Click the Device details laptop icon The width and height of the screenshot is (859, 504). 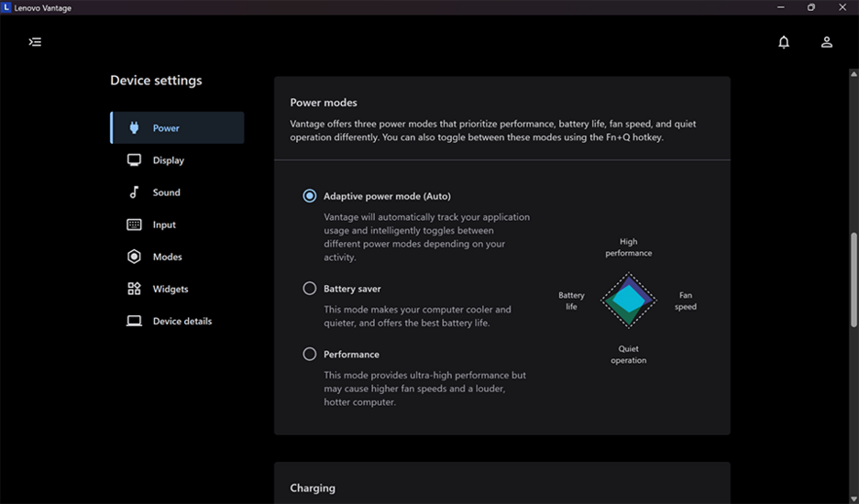tap(134, 322)
